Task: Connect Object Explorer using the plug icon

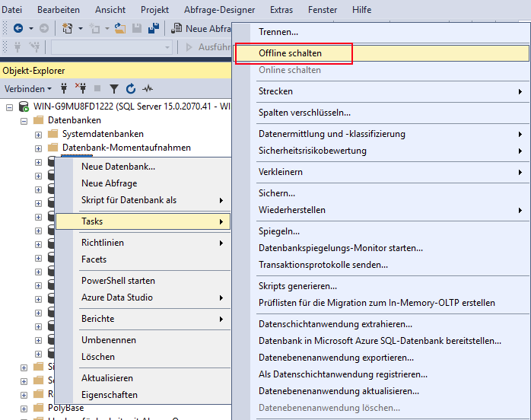Action: coord(64,88)
